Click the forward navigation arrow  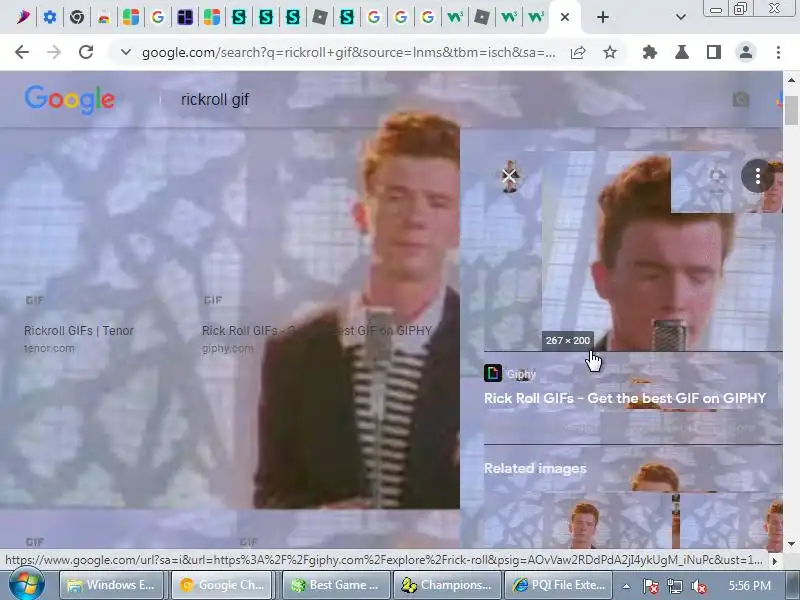pyautogui.click(x=54, y=52)
